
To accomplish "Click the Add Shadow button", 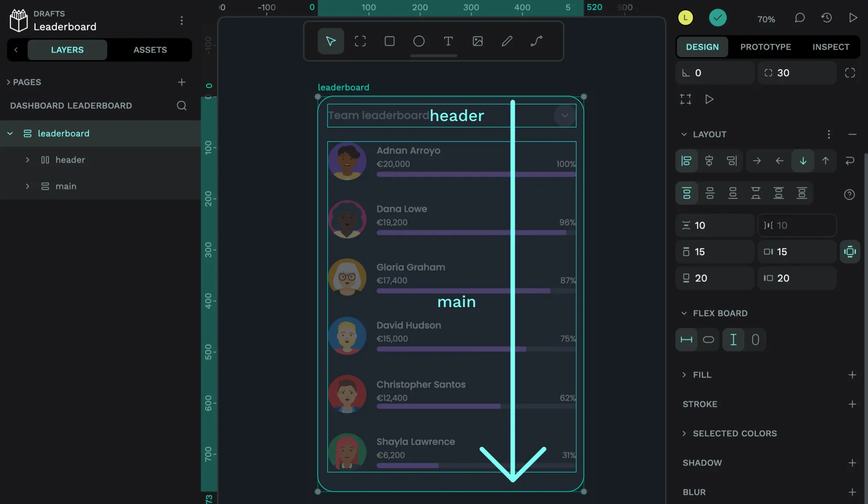I will click(853, 463).
